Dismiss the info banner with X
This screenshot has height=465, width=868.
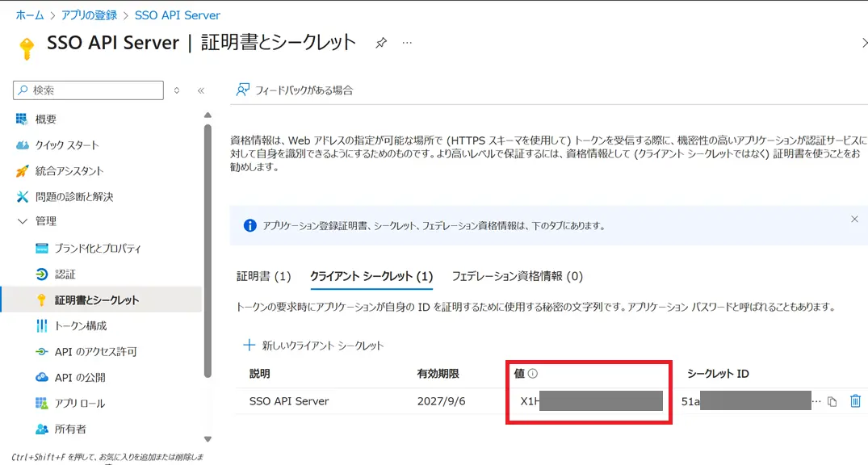854,220
